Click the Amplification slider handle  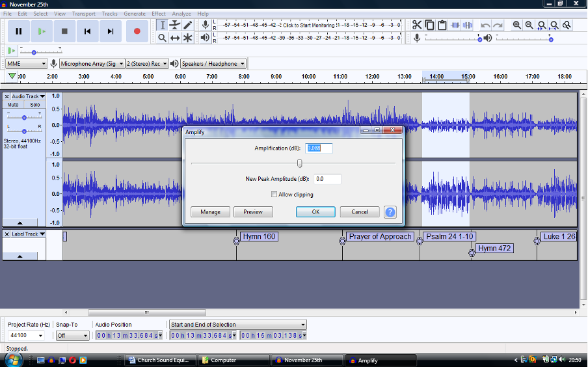coord(300,163)
